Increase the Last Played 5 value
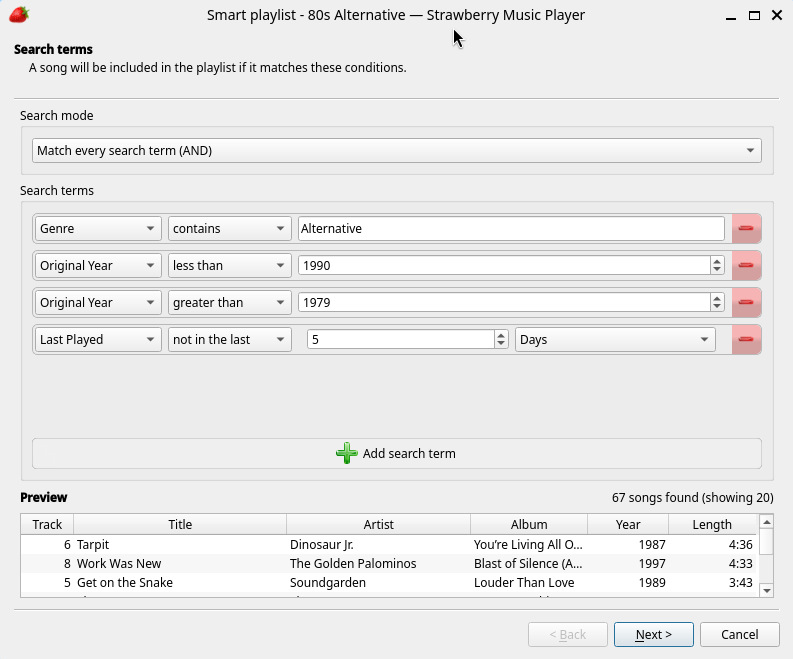This screenshot has height=659, width=793. pos(501,335)
